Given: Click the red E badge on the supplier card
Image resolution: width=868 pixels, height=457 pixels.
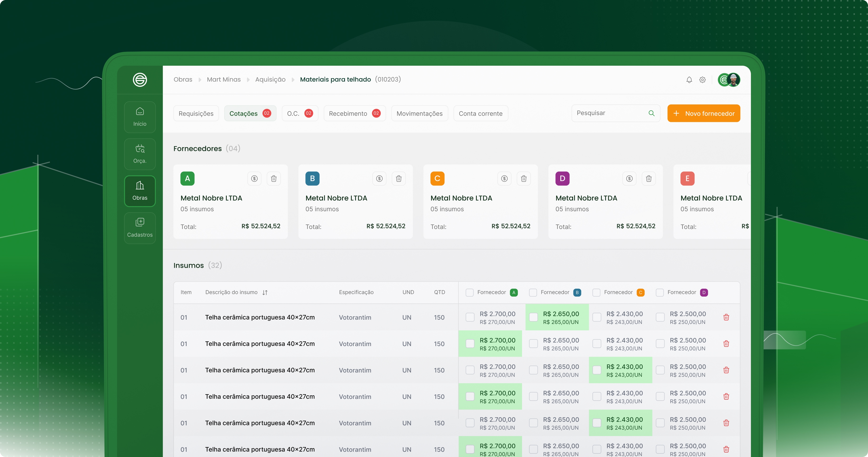Looking at the screenshot, I should pos(687,179).
